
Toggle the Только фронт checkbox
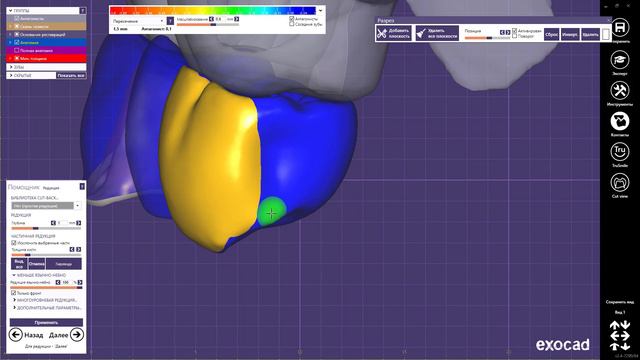tap(13, 293)
